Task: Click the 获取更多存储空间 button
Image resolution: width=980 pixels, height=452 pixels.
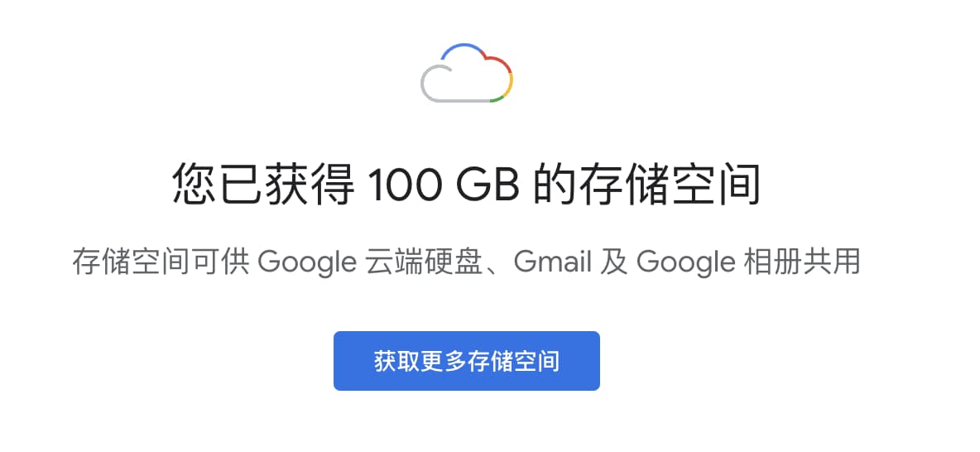Action: point(466,361)
